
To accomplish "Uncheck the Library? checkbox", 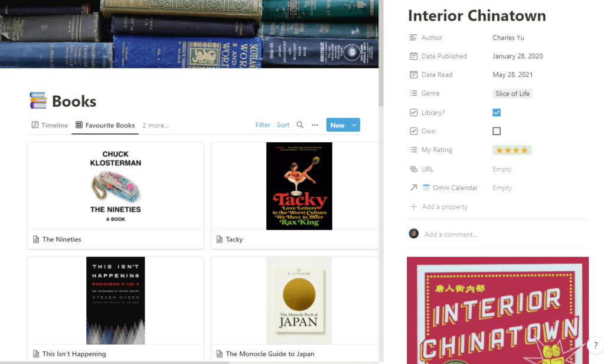I will 497,112.
